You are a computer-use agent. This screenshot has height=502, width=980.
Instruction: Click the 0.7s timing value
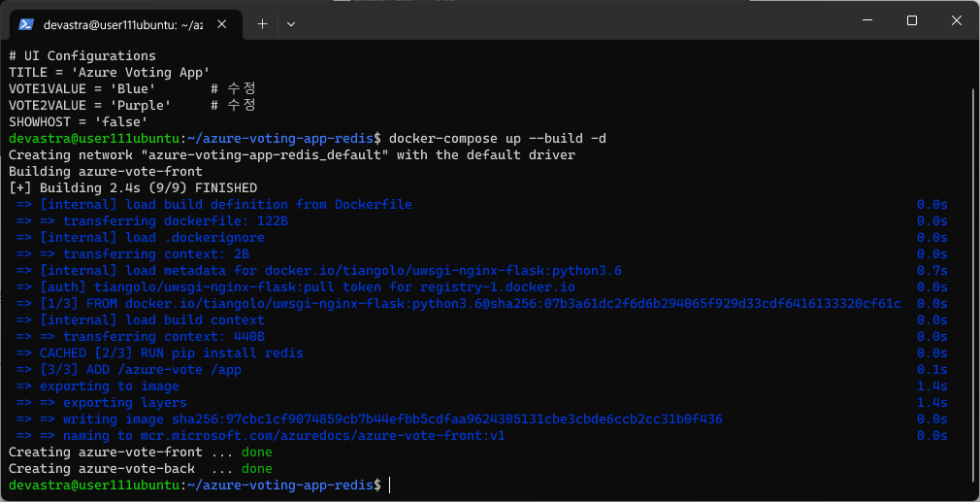932,271
